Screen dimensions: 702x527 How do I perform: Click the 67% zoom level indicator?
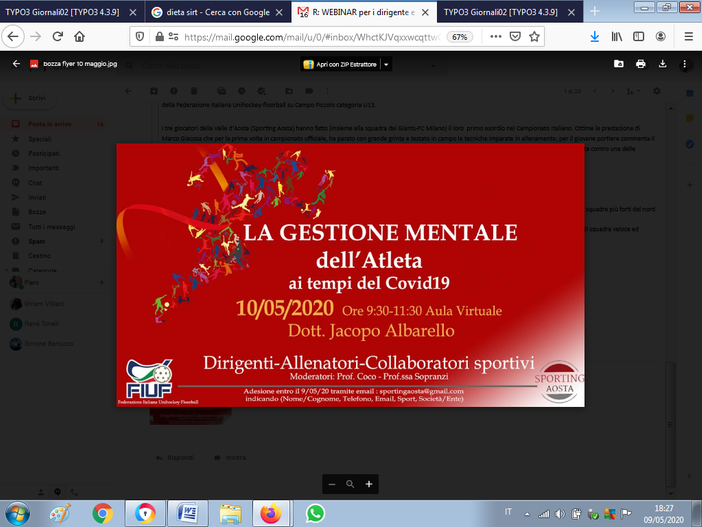click(459, 36)
